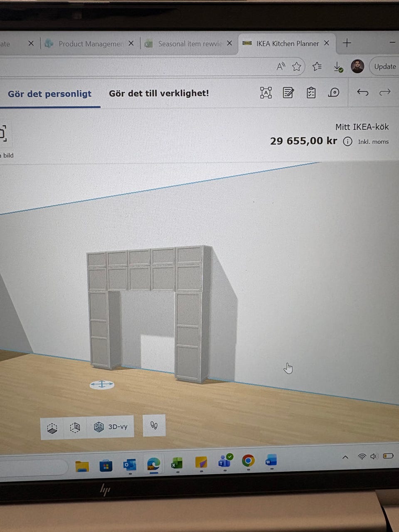Activate the 3D-vy view button

click(x=111, y=427)
